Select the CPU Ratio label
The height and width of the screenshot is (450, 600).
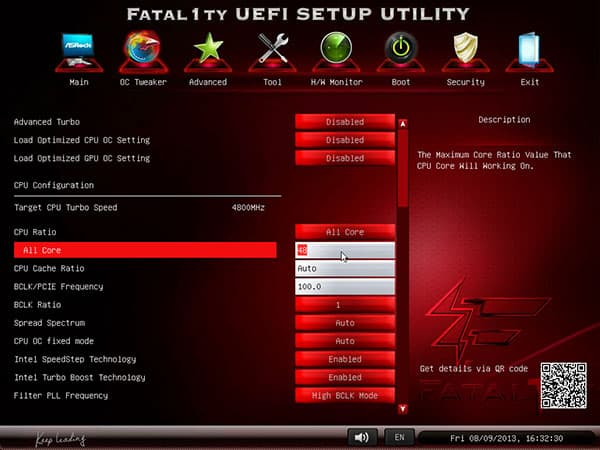35,232
